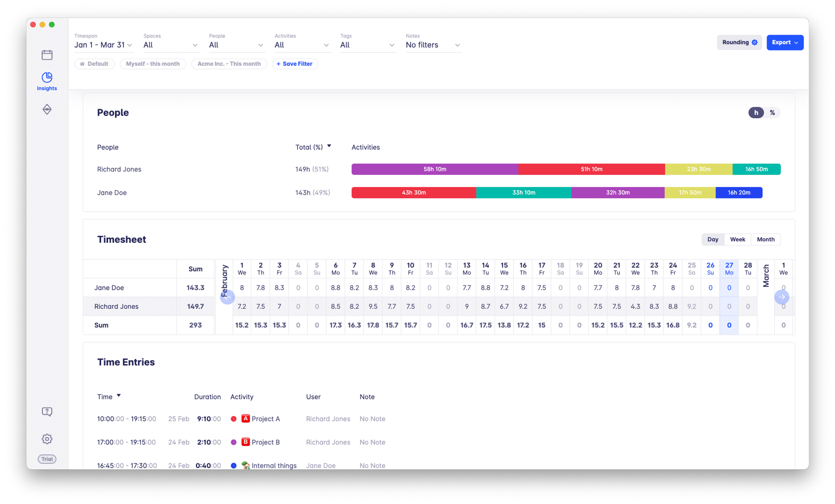The width and height of the screenshot is (835, 504).
Task: Open the help chat icon
Action: 47,412
